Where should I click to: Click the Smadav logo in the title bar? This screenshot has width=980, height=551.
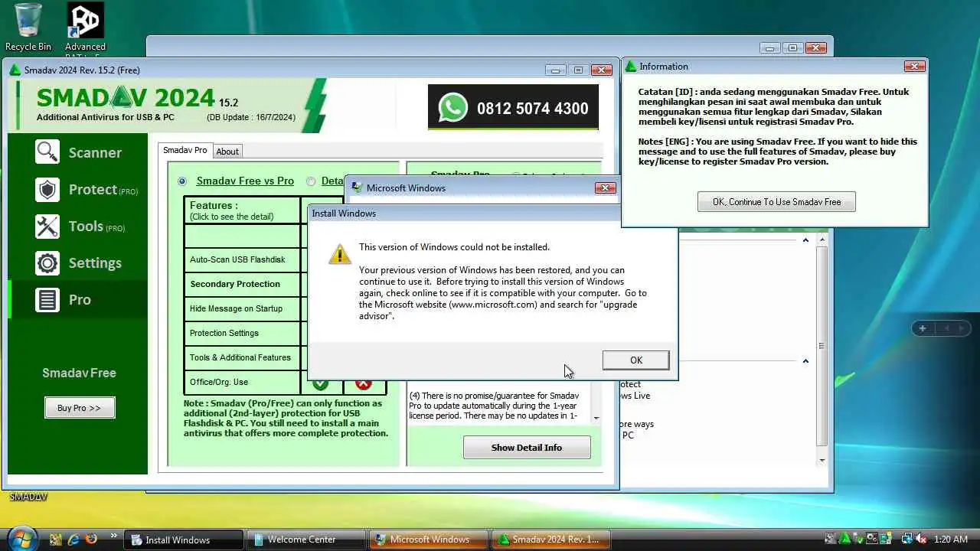pyautogui.click(x=15, y=70)
